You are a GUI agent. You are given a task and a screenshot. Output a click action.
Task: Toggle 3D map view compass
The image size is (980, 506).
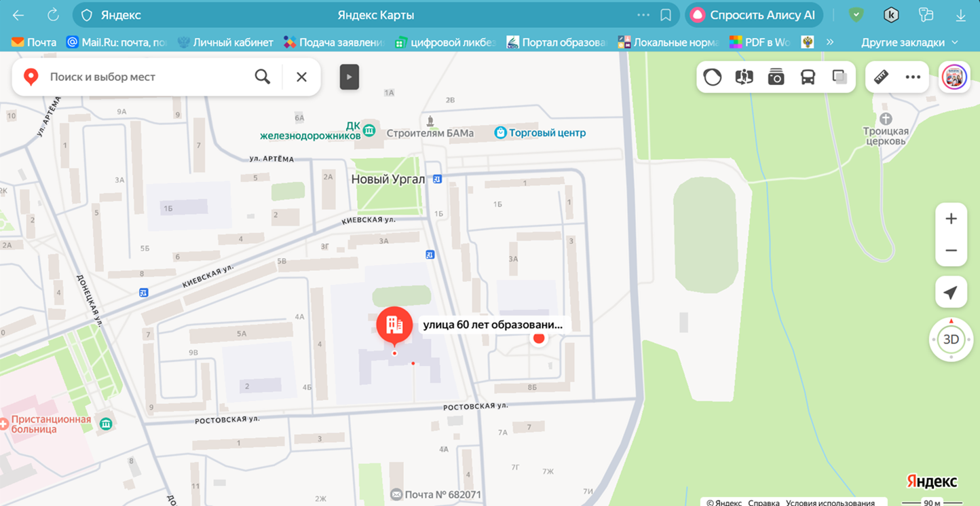coord(951,339)
